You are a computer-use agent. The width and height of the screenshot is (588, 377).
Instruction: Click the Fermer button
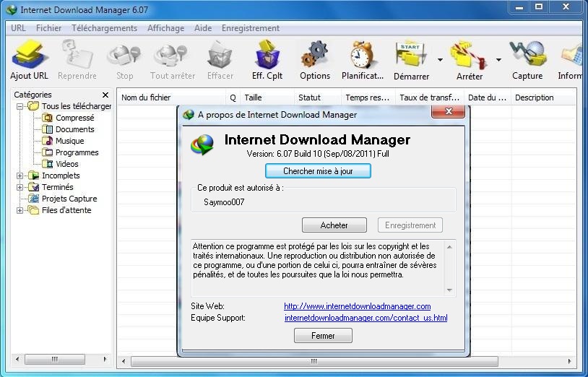[323, 336]
